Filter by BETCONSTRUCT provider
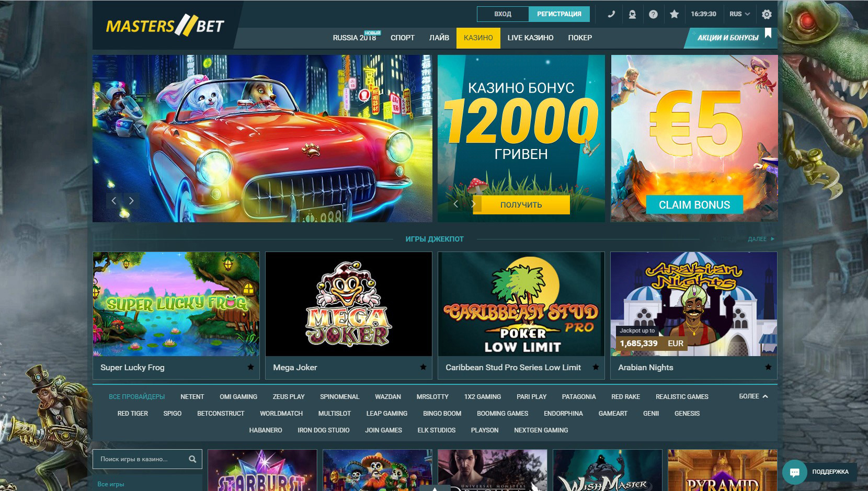868x491 pixels. coord(221,414)
